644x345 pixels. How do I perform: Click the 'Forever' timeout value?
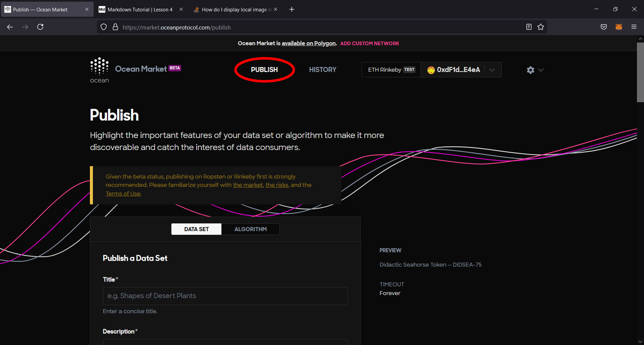390,293
